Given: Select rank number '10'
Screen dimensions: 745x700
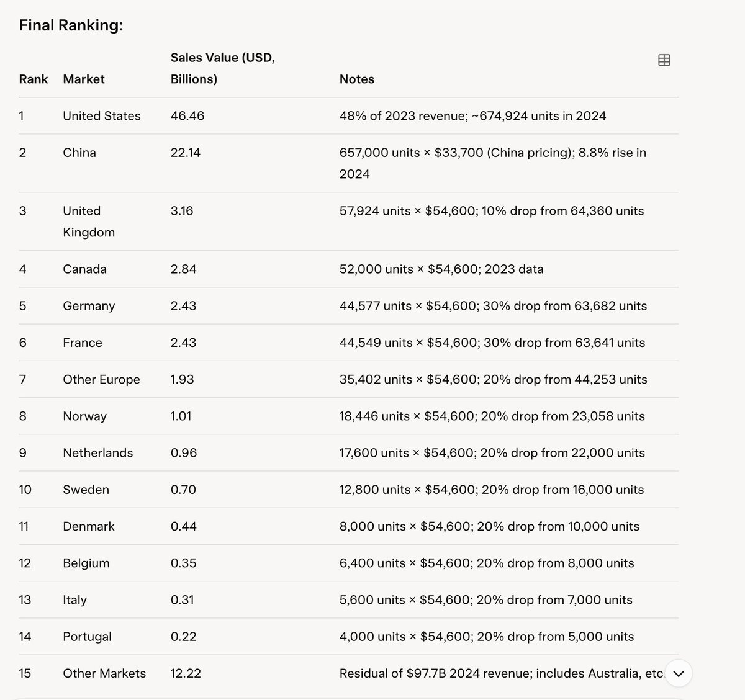Looking at the screenshot, I should click(25, 490).
